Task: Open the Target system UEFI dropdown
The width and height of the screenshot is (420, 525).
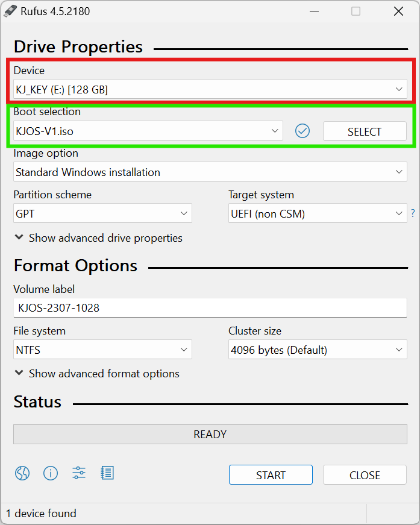Action: [x=318, y=213]
